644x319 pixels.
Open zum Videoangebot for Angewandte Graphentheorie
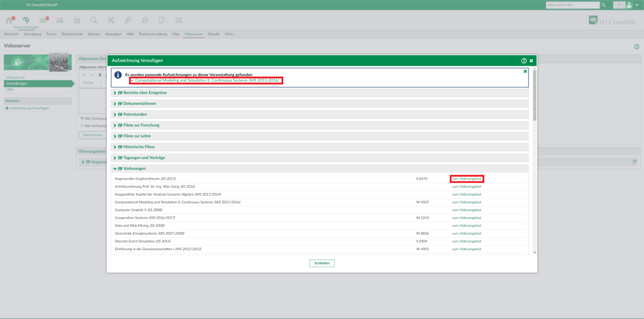click(x=467, y=179)
